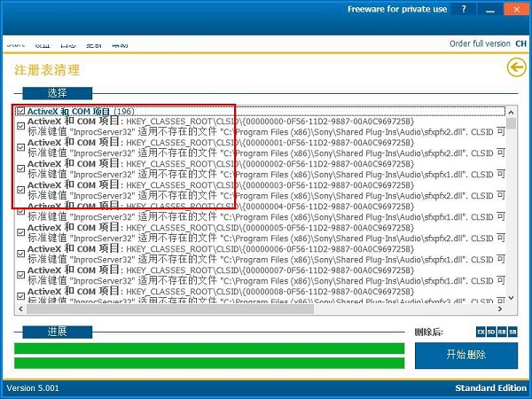Click the Standard Edition status text
The width and height of the screenshot is (532, 399).
tap(490, 388)
